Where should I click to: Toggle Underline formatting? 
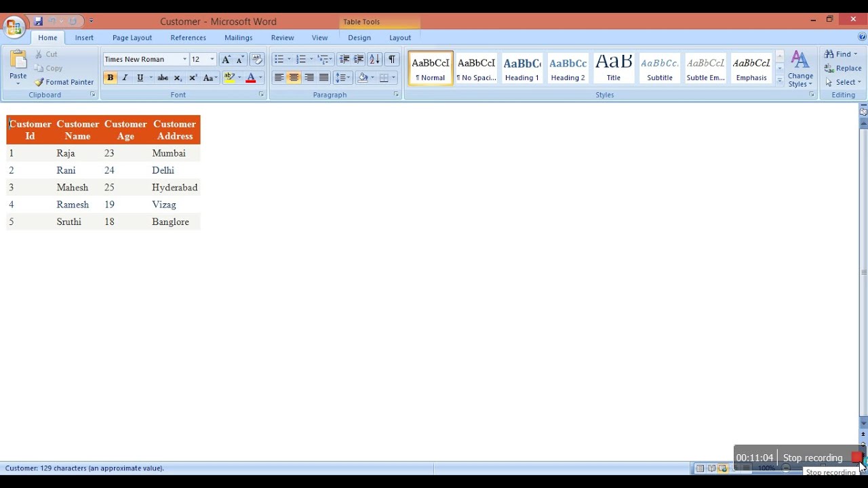140,78
